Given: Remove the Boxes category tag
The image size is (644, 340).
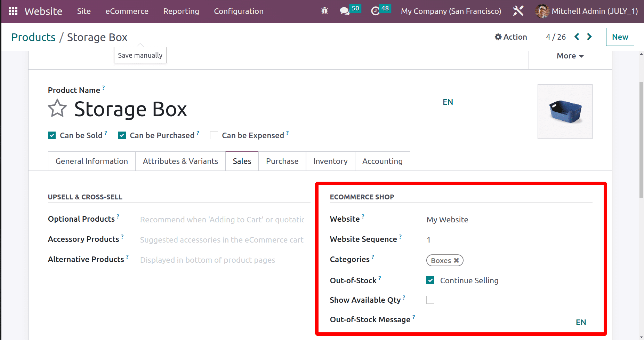Looking at the screenshot, I should (456, 260).
